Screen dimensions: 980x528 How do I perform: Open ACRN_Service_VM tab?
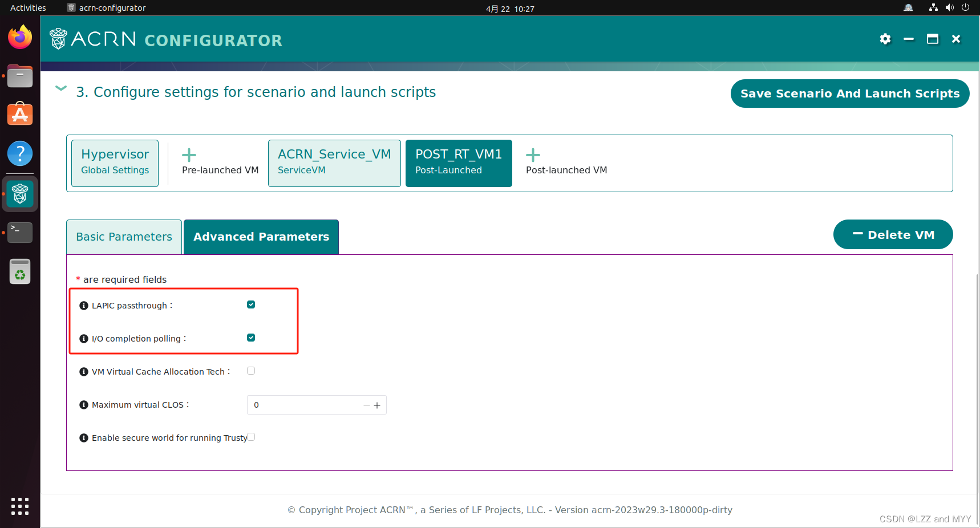pos(334,163)
